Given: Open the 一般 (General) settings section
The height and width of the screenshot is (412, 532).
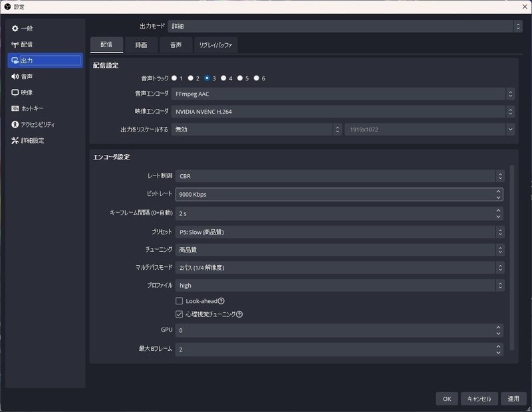Looking at the screenshot, I should coord(45,29).
